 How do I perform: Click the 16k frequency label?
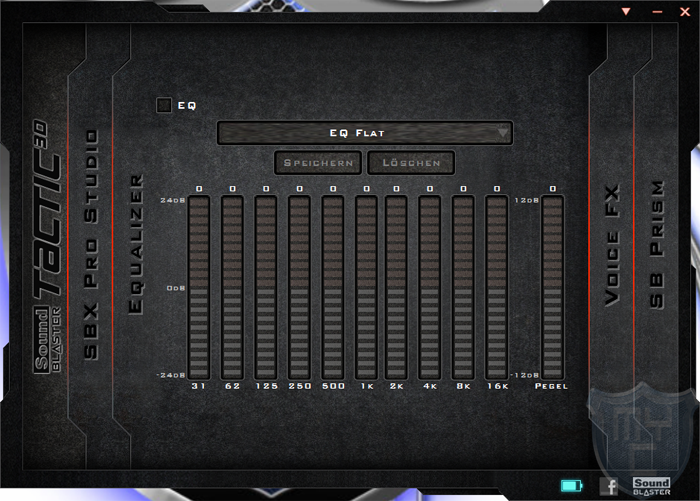click(x=497, y=386)
